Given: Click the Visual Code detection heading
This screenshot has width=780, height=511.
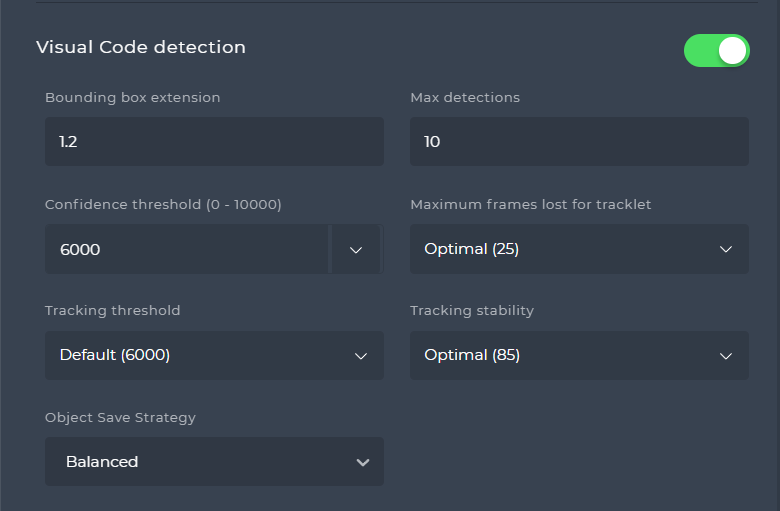Looking at the screenshot, I should pyautogui.click(x=141, y=47).
